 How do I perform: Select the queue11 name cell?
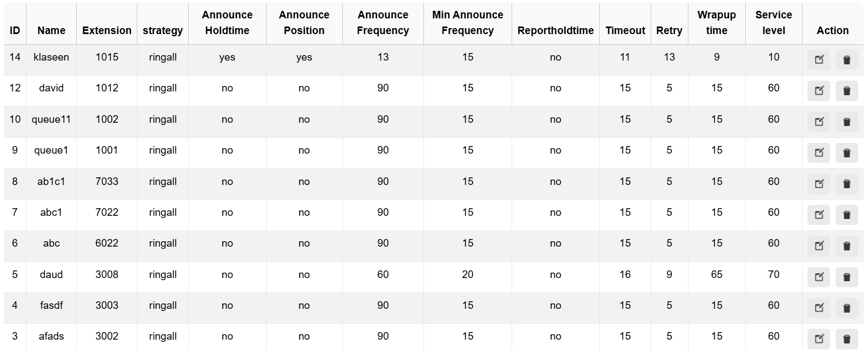click(x=51, y=119)
